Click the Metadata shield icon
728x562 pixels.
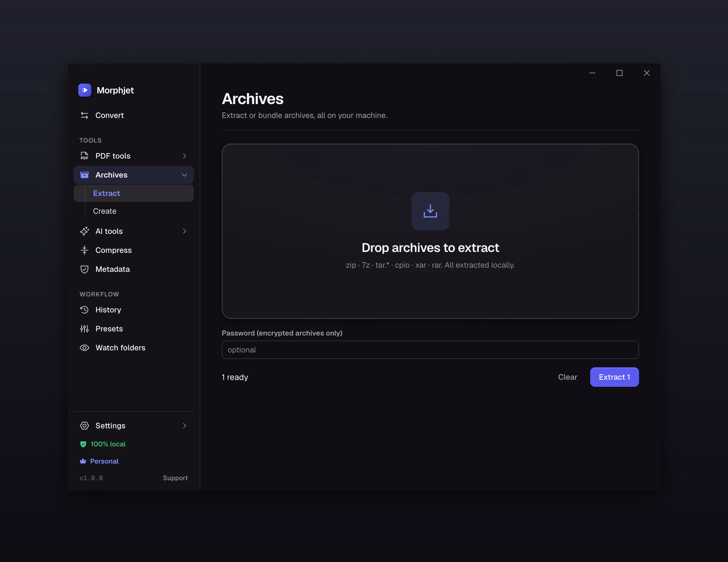pyautogui.click(x=84, y=269)
